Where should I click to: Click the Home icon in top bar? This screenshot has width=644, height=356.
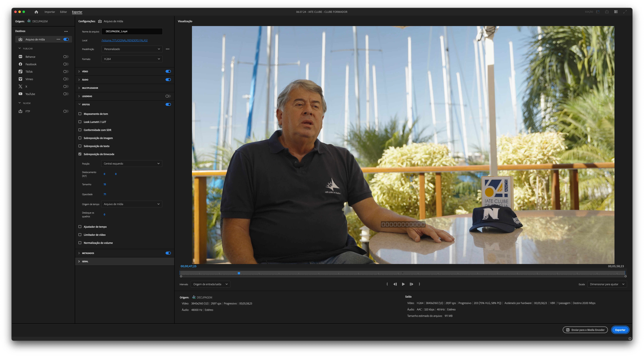click(36, 12)
